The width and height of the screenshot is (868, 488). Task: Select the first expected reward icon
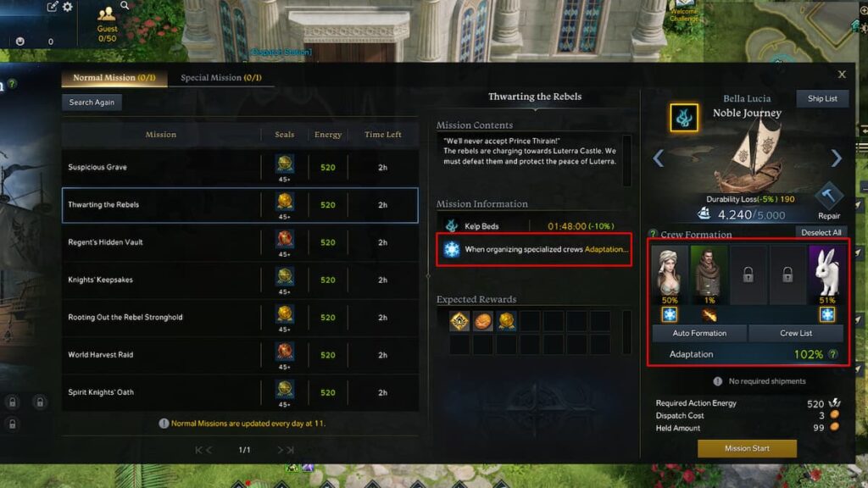pos(459,321)
